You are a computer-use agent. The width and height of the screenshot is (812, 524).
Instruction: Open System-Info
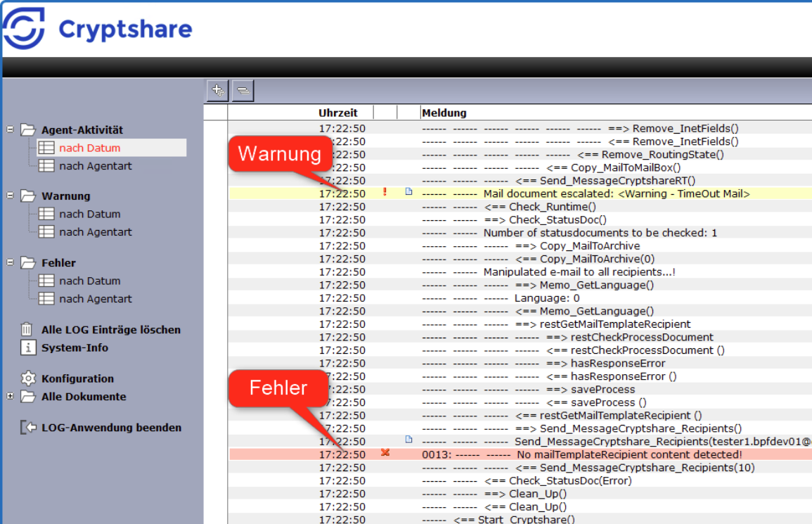coord(75,347)
